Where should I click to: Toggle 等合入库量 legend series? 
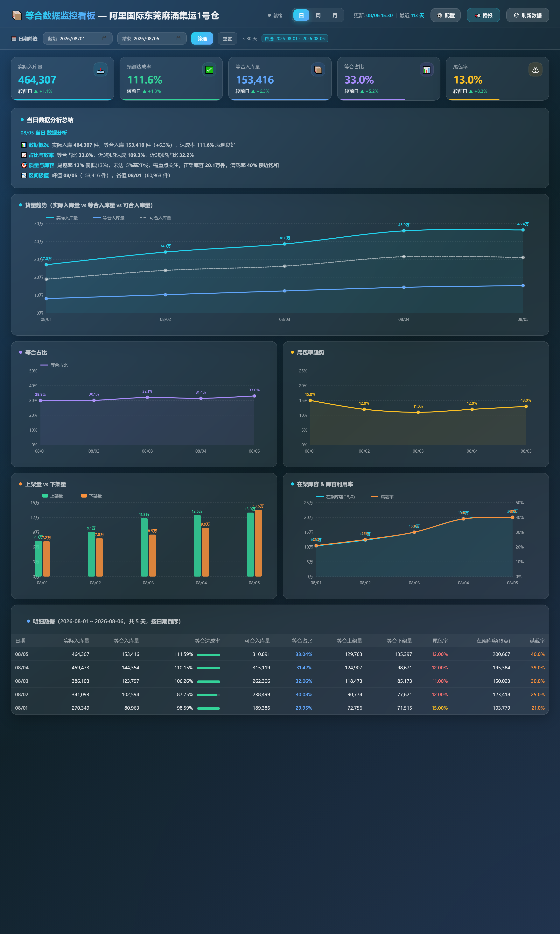click(109, 218)
